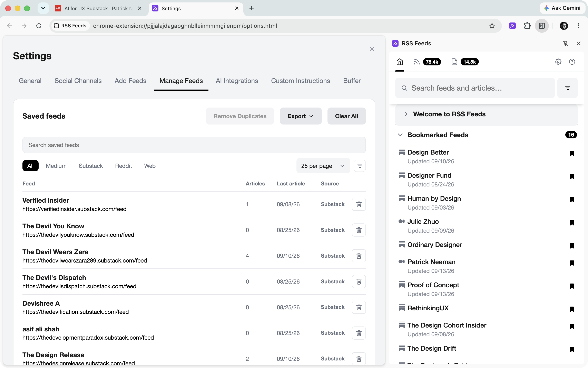Toggle bookmark for Patrick Neeman
This screenshot has height=368, width=588.
pyautogui.click(x=572, y=263)
